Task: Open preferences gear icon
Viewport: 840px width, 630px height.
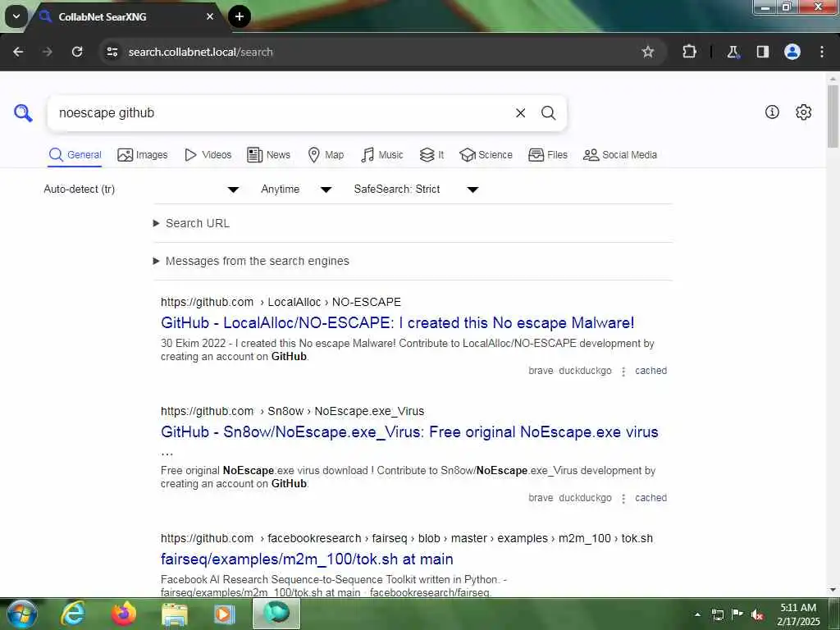Action: (804, 112)
